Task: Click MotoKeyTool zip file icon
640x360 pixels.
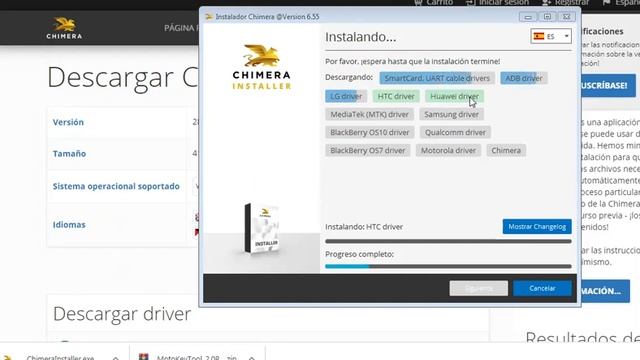Action: [143, 357]
